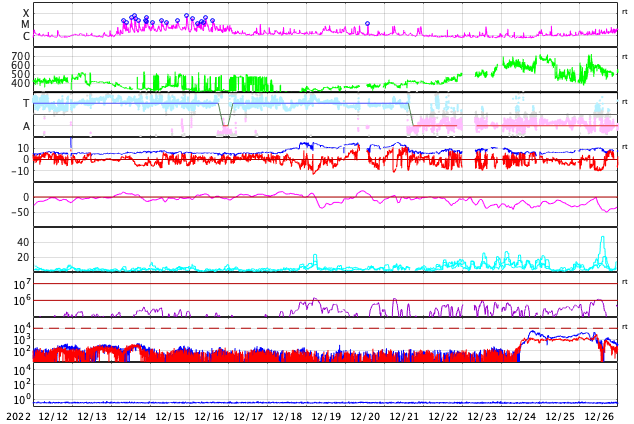Click the 400 axis value
The height and width of the screenshot is (424, 634).
21,83
